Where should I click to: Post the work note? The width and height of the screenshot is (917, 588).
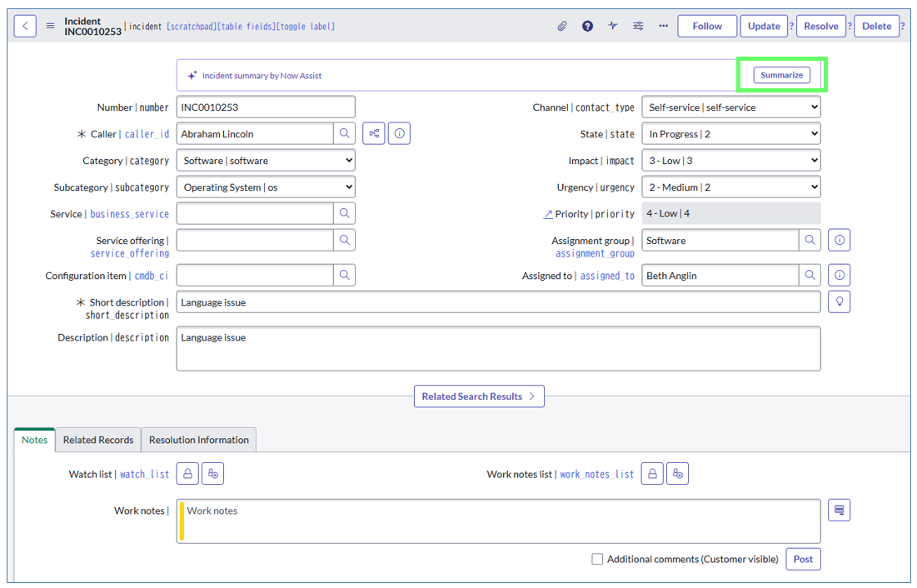pos(803,559)
